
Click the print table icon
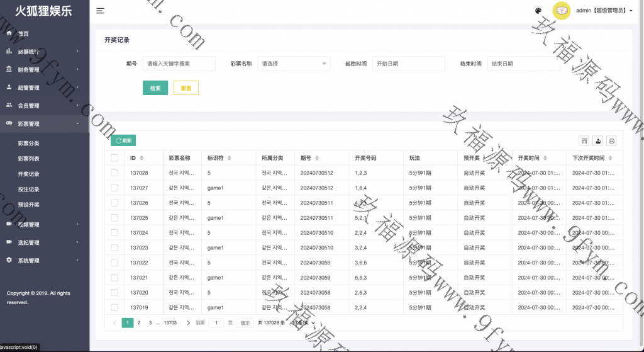(611, 141)
